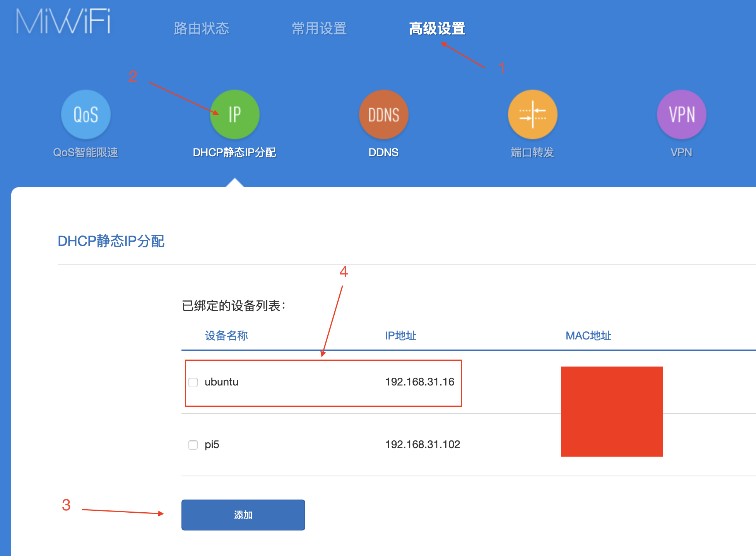Open the 端口转发 port forwarding icon
This screenshot has height=556, width=756.
(532, 114)
